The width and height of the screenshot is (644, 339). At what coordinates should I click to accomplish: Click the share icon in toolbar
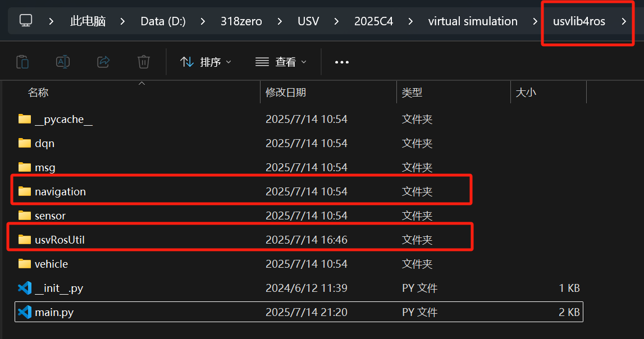pos(103,62)
